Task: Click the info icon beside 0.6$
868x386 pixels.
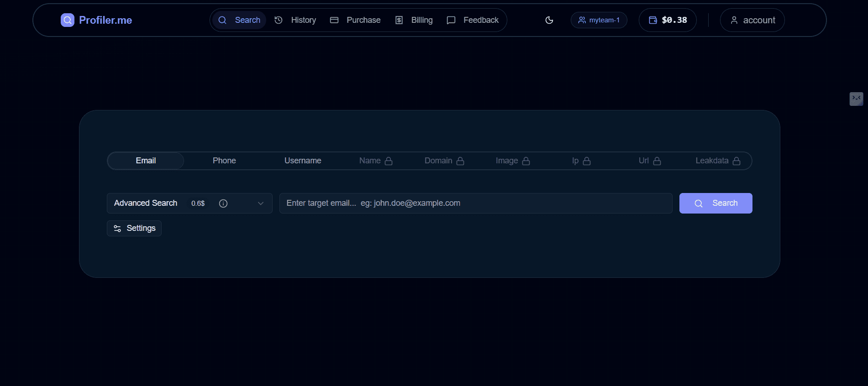Action: [223, 203]
